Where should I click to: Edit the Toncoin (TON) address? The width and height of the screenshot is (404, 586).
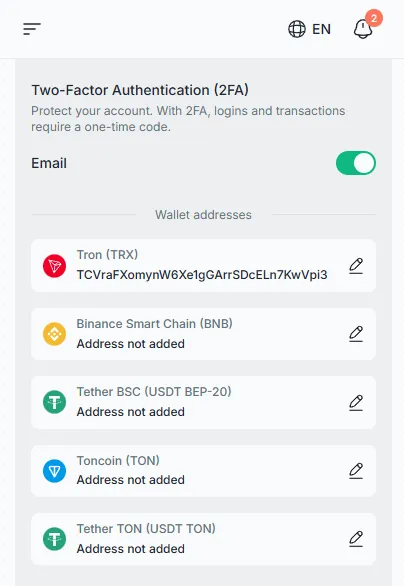tap(356, 471)
